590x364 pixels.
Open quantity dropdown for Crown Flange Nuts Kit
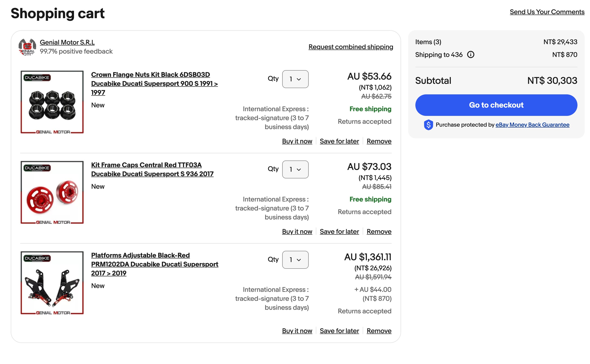[295, 79]
